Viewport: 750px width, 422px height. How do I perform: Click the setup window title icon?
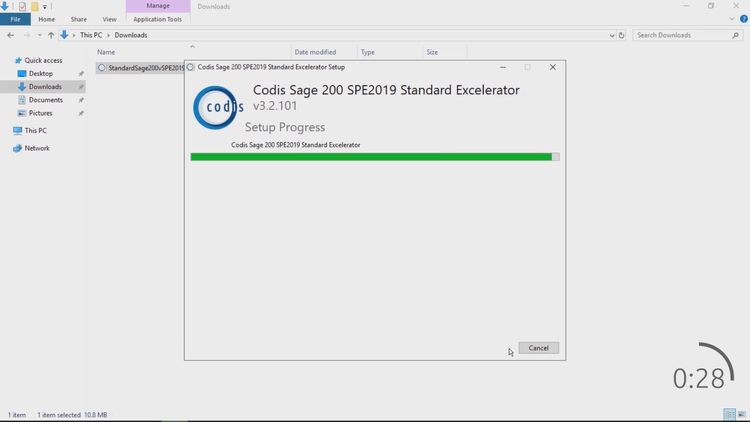coord(190,67)
